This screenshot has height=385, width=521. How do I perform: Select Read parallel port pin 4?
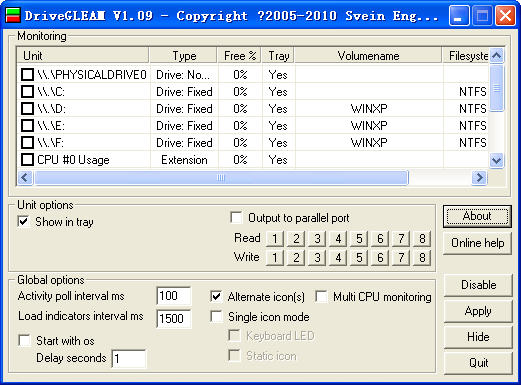click(x=338, y=239)
